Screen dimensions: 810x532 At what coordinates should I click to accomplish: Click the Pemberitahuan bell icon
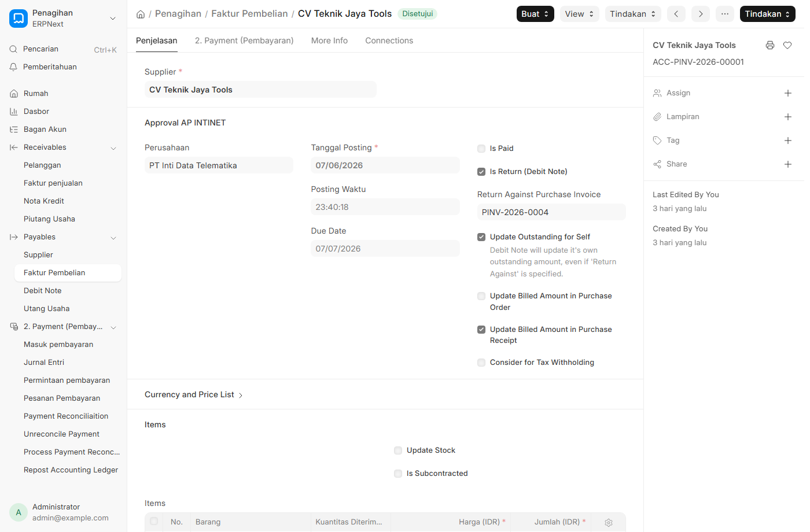pos(13,67)
